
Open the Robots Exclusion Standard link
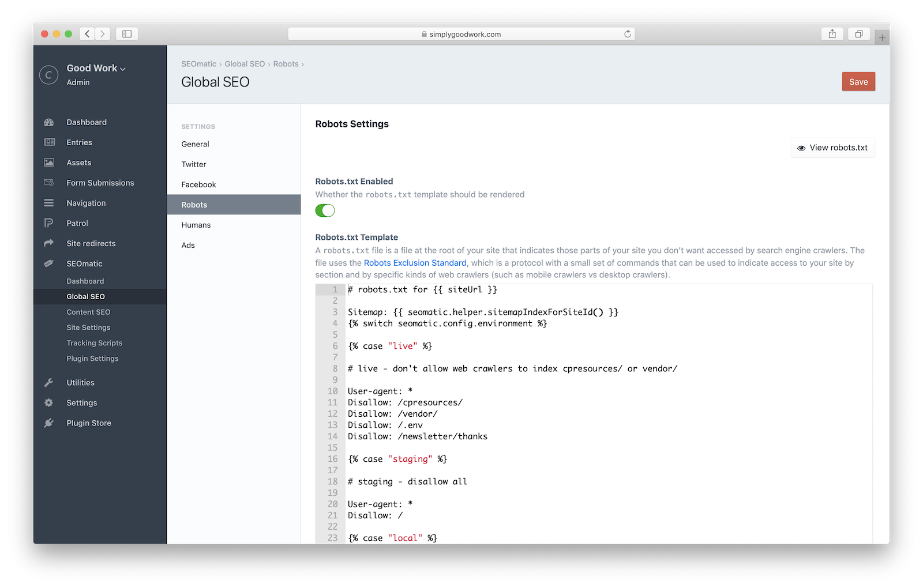pyautogui.click(x=415, y=263)
